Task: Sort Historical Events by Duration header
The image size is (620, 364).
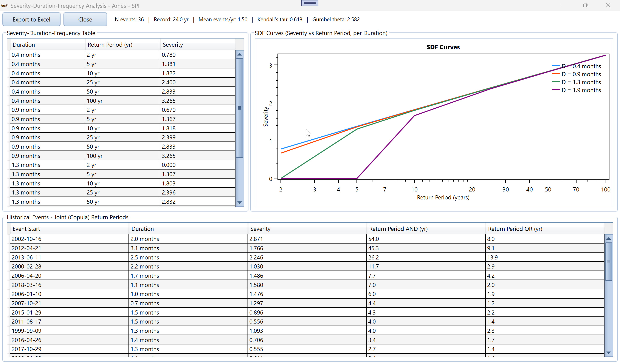Action: 188,229
